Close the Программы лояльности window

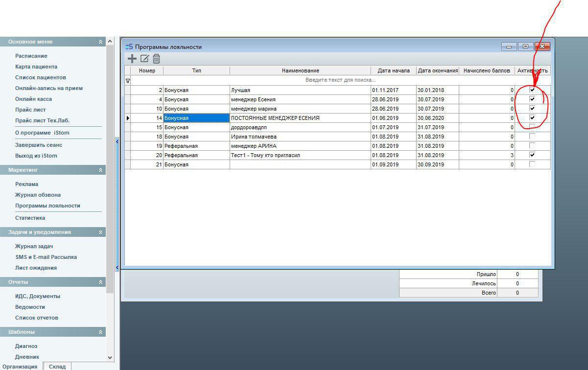pos(542,46)
